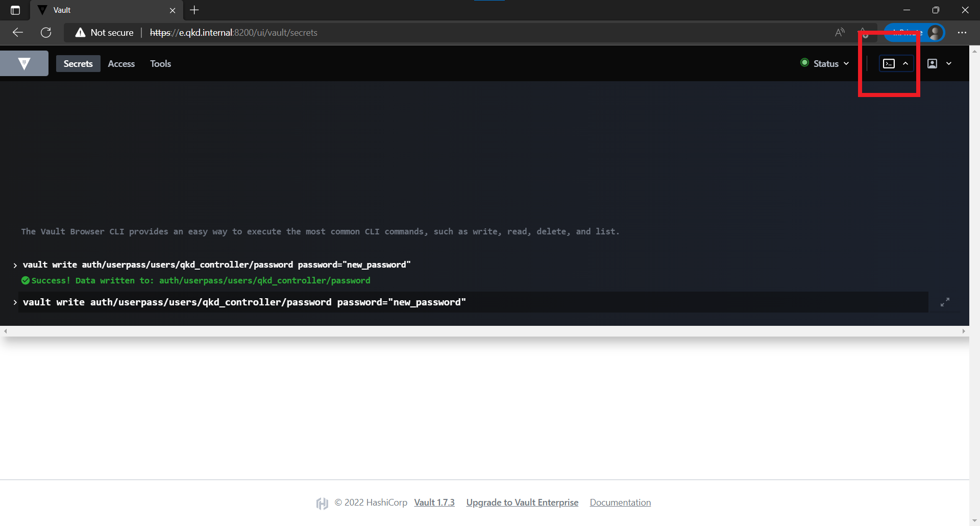Image resolution: width=980 pixels, height=526 pixels.
Task: Click the HashiCorp logo in footer
Action: click(x=322, y=504)
